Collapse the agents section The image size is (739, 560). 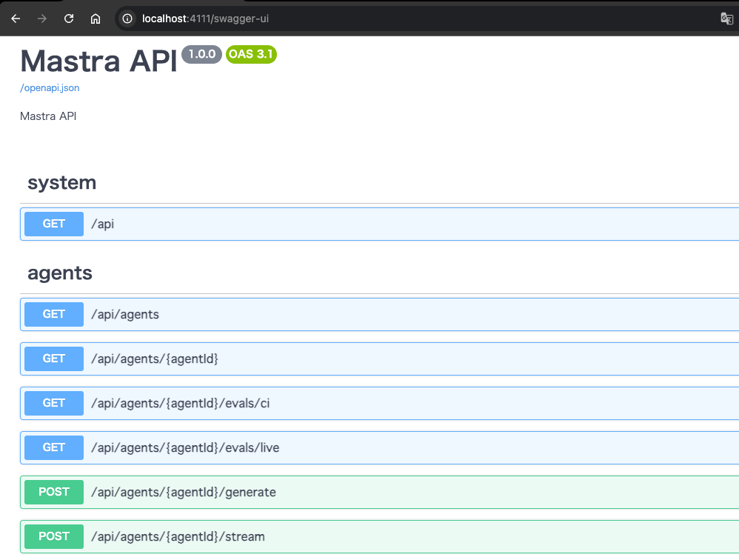[60, 273]
